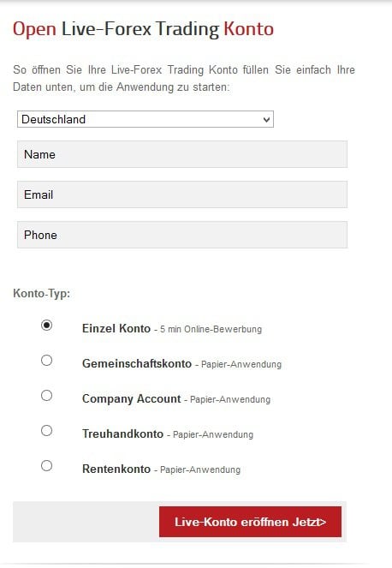
Task: Click Live-Konto eröffnen Jetzt button
Action: pos(250,522)
